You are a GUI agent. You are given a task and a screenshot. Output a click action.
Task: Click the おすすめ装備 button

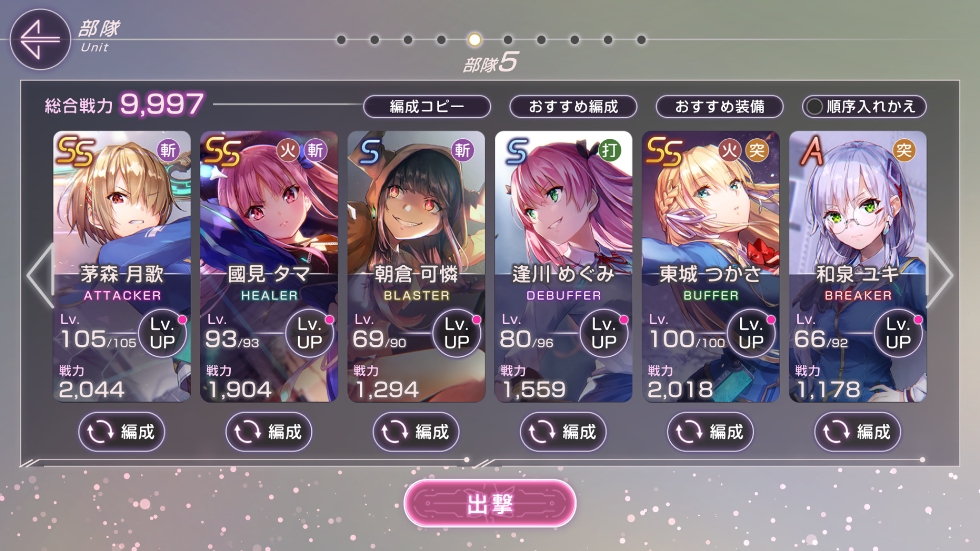coord(720,107)
